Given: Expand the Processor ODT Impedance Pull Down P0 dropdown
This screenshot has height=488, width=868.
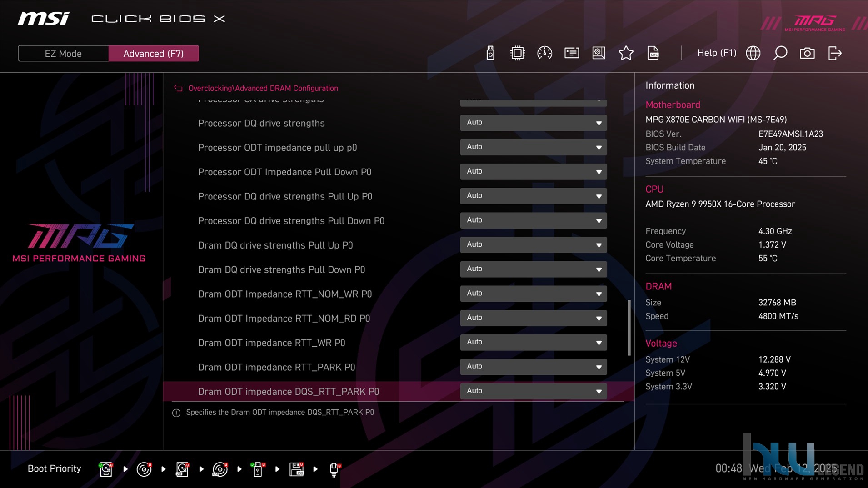Looking at the screenshot, I should click(x=533, y=172).
